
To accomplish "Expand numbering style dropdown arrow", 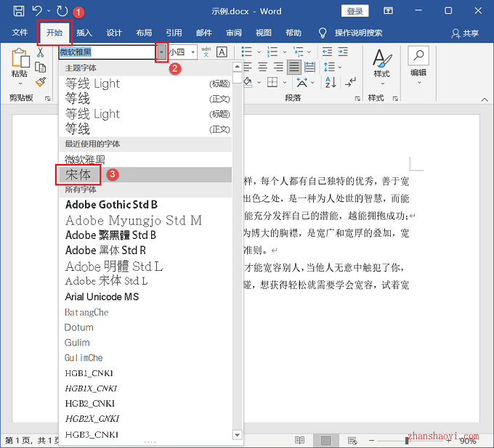I will tap(285, 52).
